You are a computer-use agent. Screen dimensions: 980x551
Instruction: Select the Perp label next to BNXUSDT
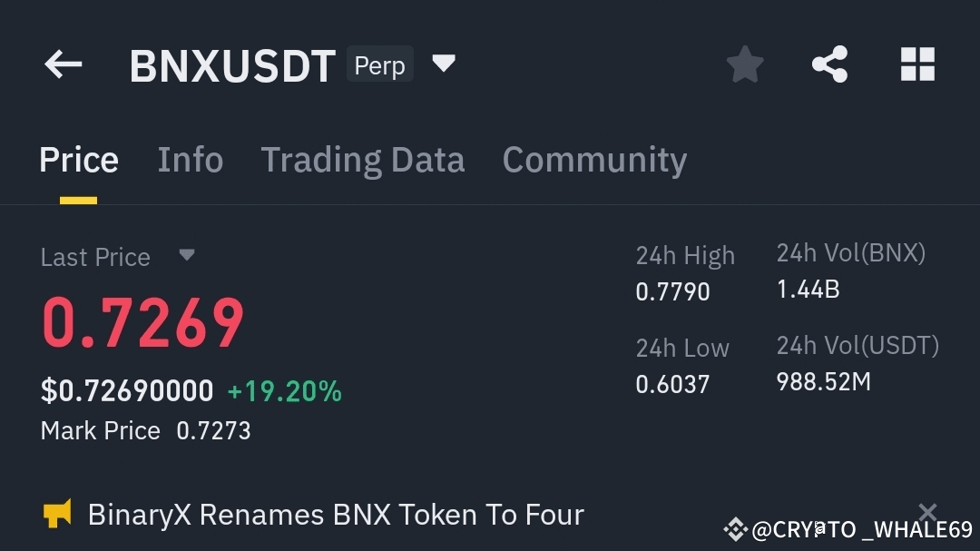pos(380,64)
